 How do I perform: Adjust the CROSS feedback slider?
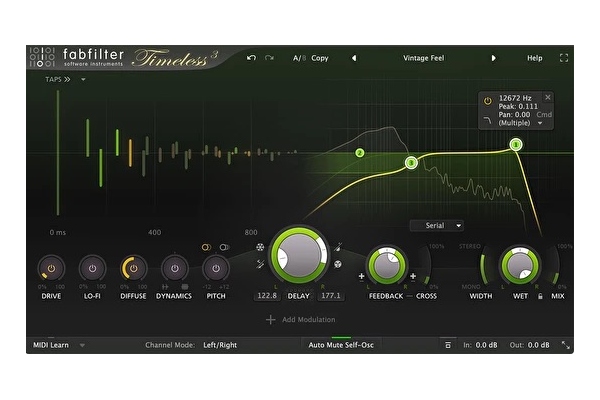point(426,265)
